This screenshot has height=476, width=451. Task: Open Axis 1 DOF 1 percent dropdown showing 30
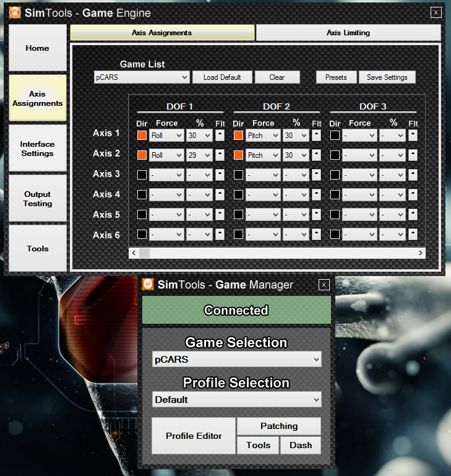[199, 135]
